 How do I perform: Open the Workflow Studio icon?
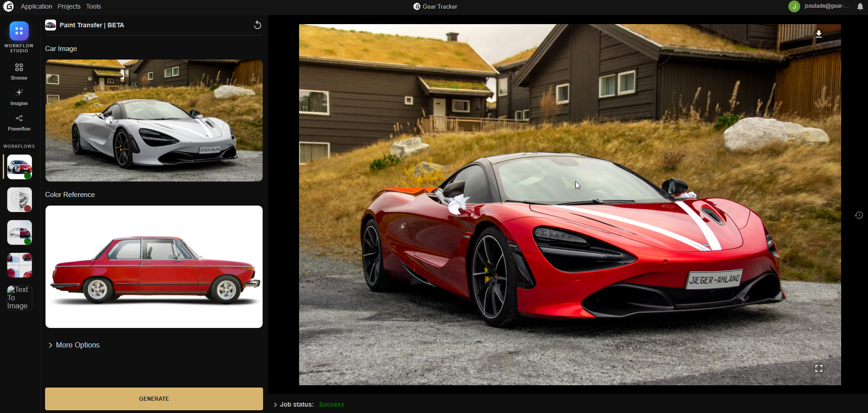click(x=19, y=31)
